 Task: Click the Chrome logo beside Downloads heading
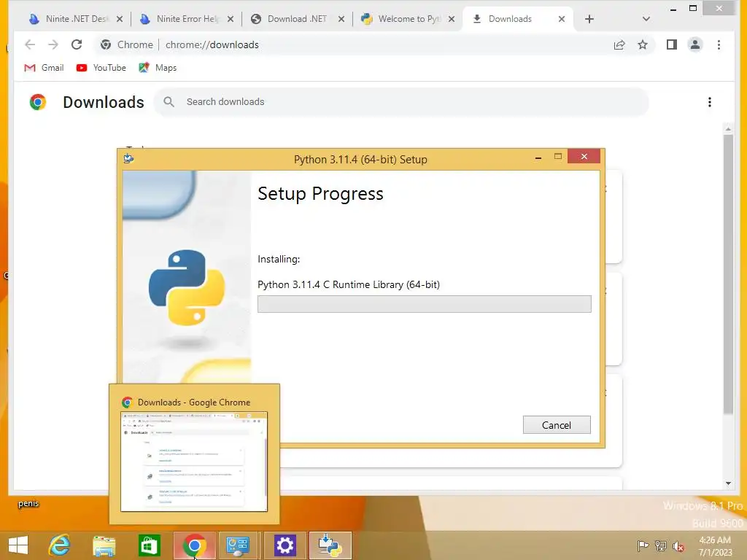pos(38,102)
